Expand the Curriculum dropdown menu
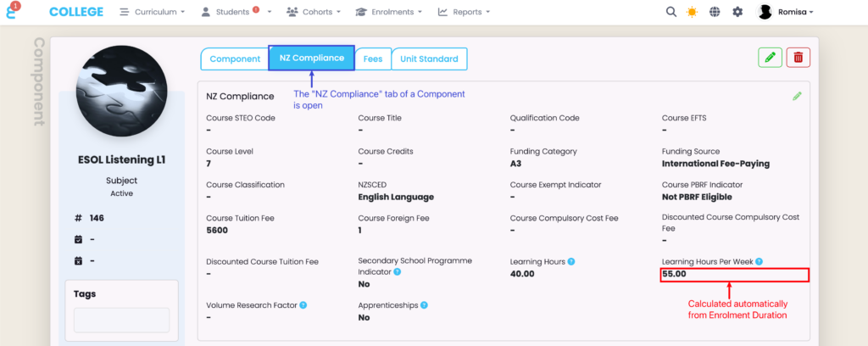This screenshot has width=868, height=346. (x=153, y=12)
